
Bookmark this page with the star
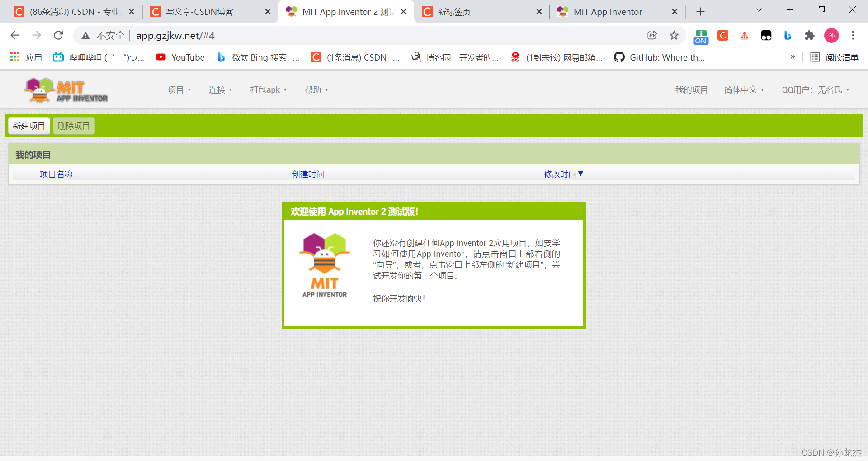coord(674,35)
